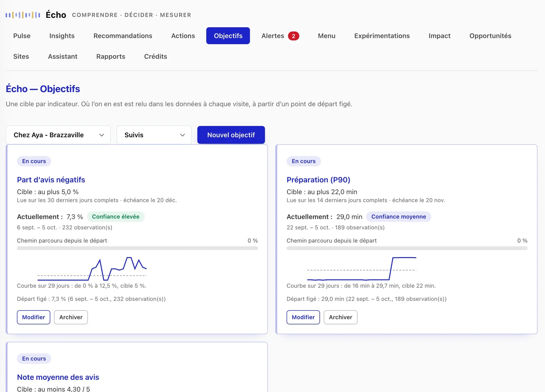
Task: Click the progress bar on Part d'avis négatifs
Action: [137, 248]
